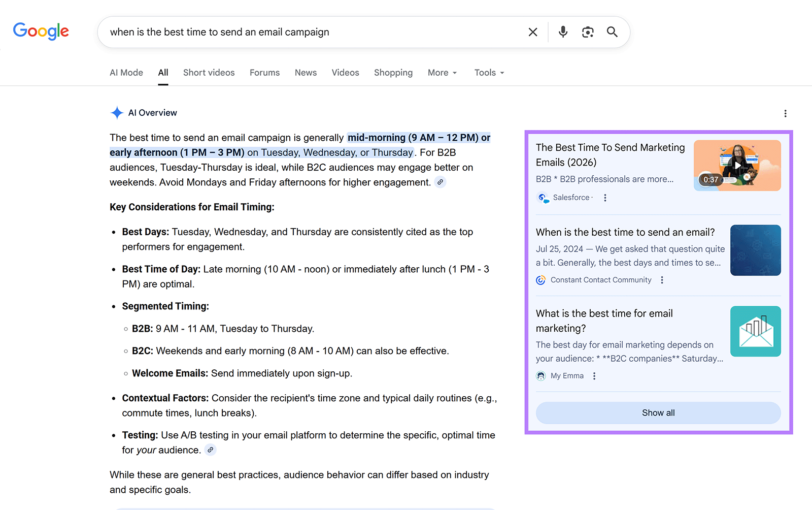Open Google Lens image search

tap(588, 31)
